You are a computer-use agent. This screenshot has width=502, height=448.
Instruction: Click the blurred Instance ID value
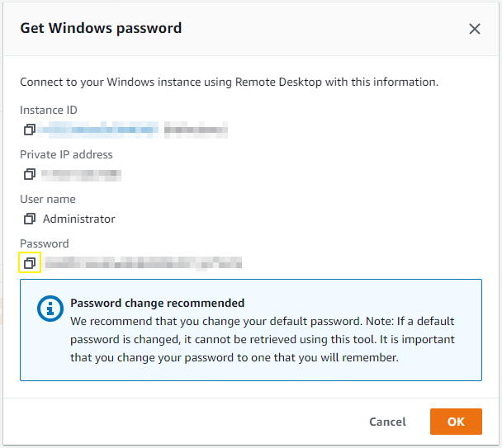coord(135,130)
